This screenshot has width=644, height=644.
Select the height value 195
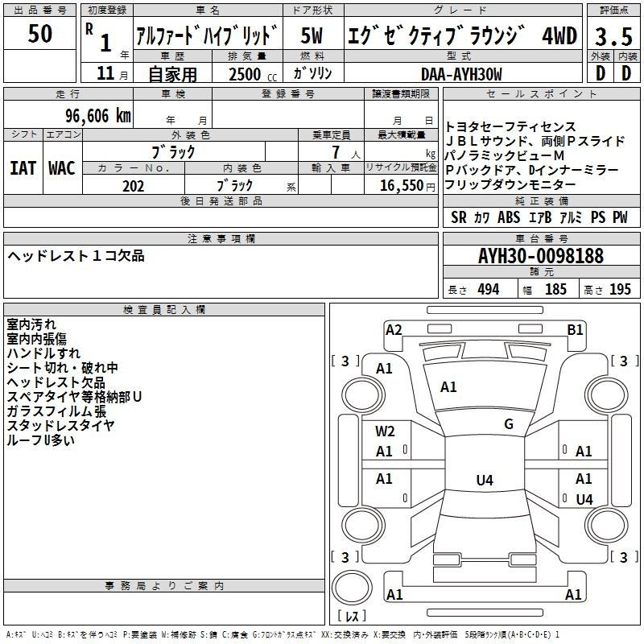[x=620, y=290]
